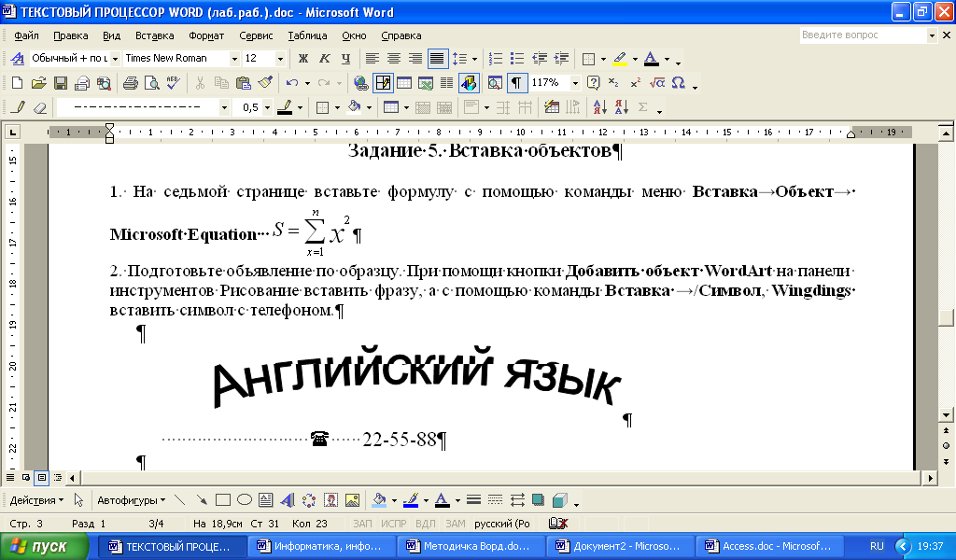956x560 pixels.
Task: Expand the 117% zoom dropdown
Action: tap(575, 83)
